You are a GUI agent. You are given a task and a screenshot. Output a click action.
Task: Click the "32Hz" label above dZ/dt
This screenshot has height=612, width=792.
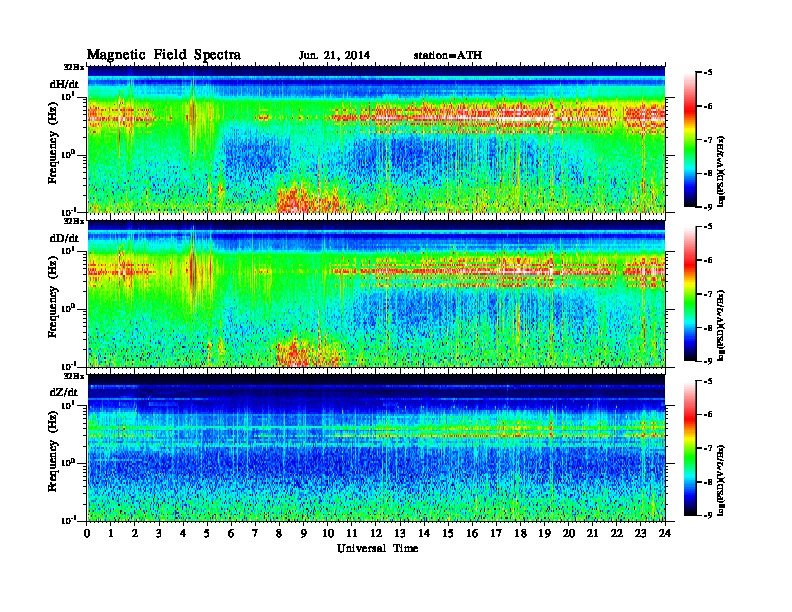(x=74, y=376)
